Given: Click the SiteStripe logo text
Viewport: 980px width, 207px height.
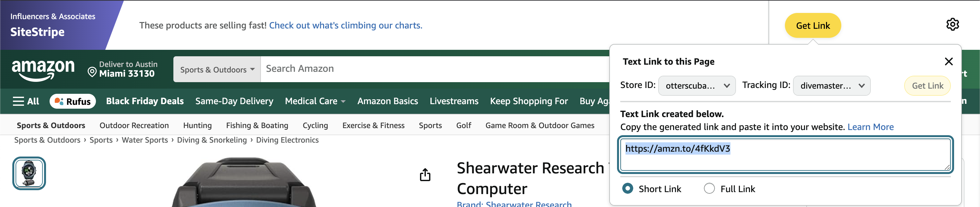Looking at the screenshot, I should [x=37, y=32].
